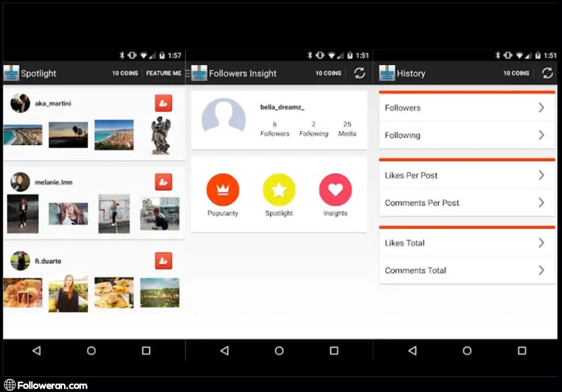Tap the follow button next to fi.duarte
The height and width of the screenshot is (392, 562).
pyautogui.click(x=163, y=261)
